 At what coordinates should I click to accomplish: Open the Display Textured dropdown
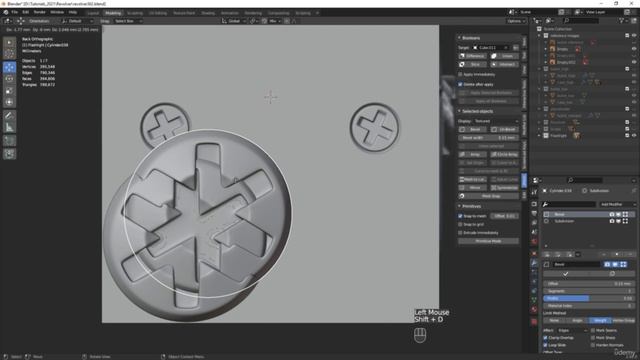click(x=496, y=121)
